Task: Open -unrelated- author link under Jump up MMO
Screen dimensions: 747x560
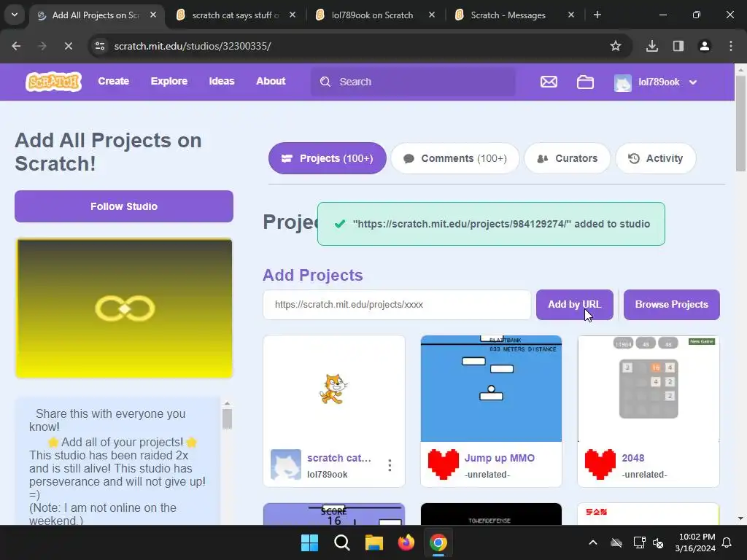Action: click(487, 474)
